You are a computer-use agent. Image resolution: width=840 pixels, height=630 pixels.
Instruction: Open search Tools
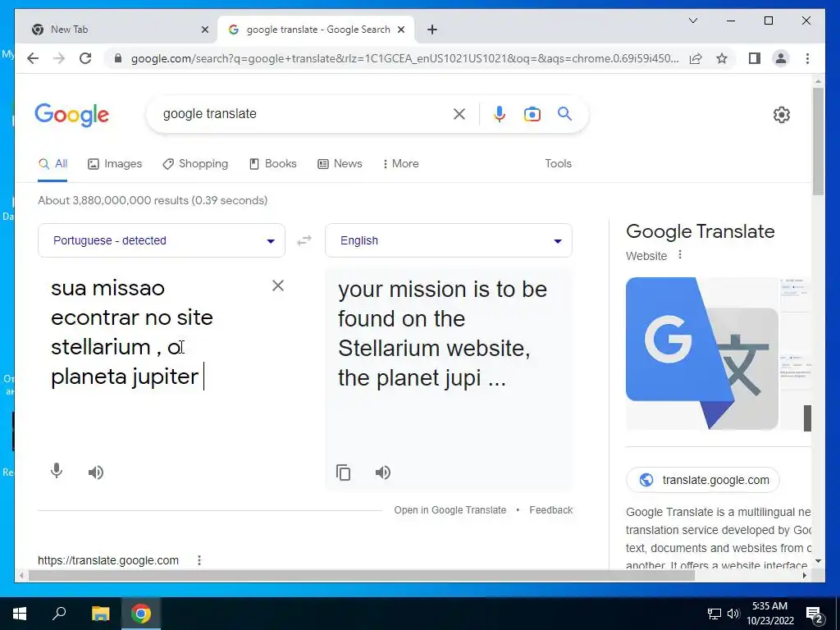click(558, 163)
